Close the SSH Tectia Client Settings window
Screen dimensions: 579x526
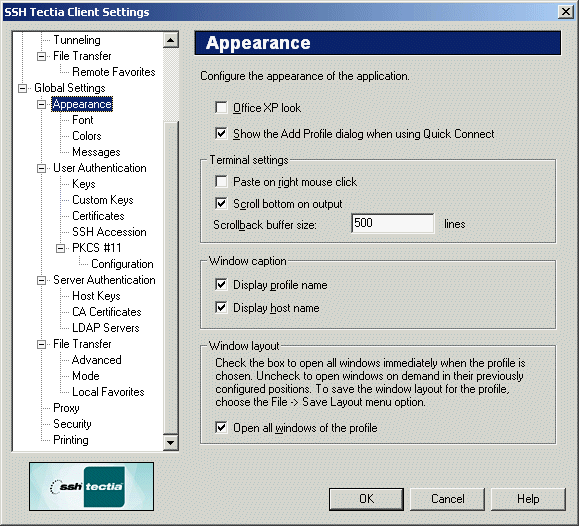[565, 12]
